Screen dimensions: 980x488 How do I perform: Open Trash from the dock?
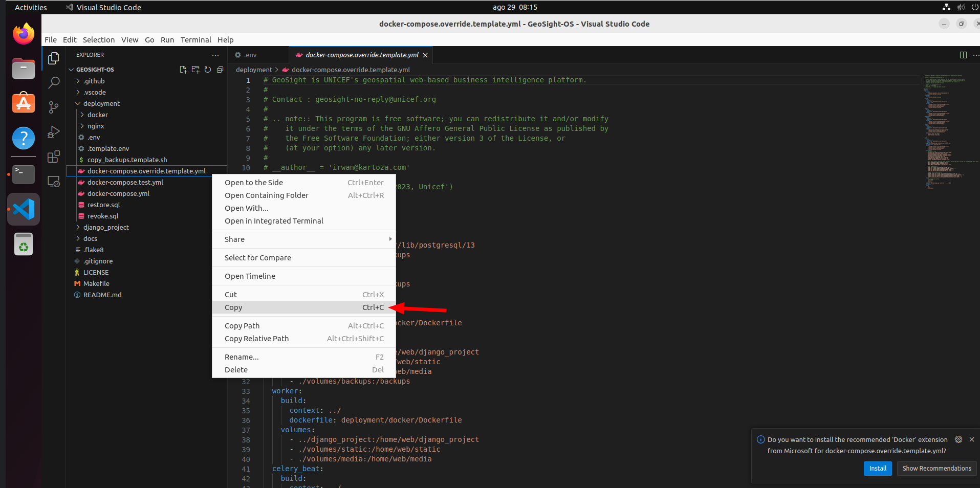[24, 244]
